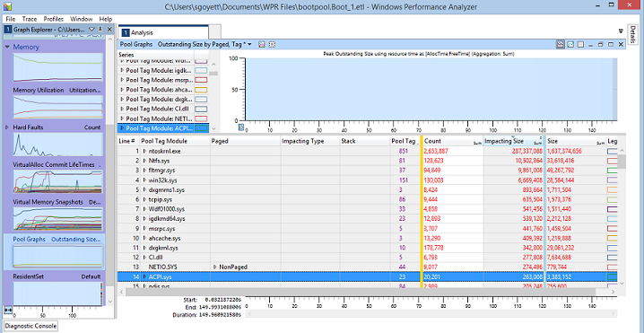Open the vertical Details side tab
This screenshot has height=333, width=644.
pos(633,34)
